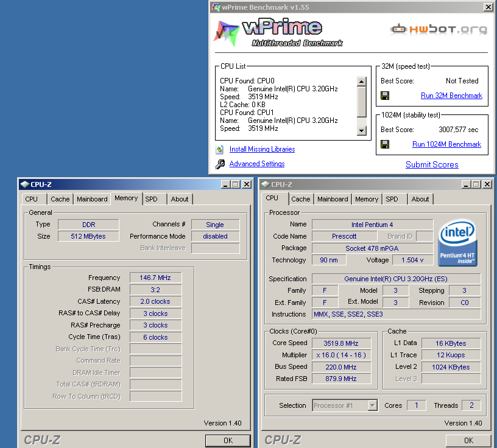Click the left CPU-Z title bar icon
Viewport: 497px width, 448px height.
25,184
